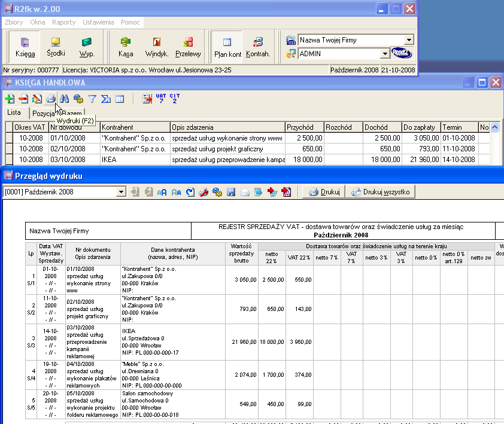Click the Drukuj button
The height and width of the screenshot is (424, 504).
click(324, 192)
